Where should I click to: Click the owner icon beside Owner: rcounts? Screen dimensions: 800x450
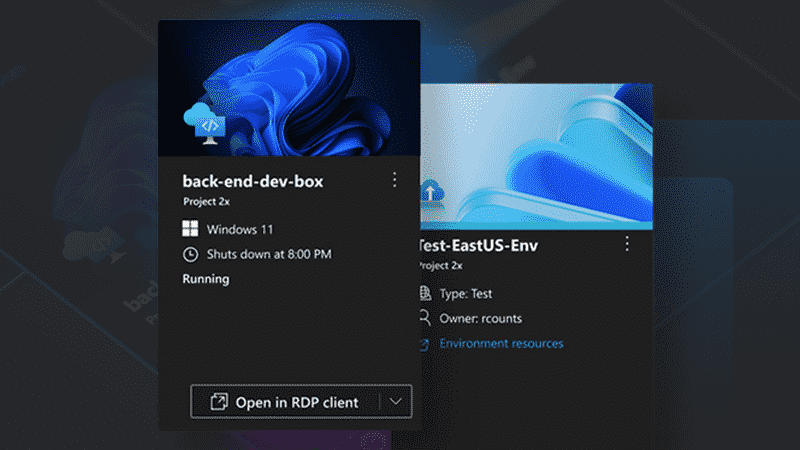[425, 319]
